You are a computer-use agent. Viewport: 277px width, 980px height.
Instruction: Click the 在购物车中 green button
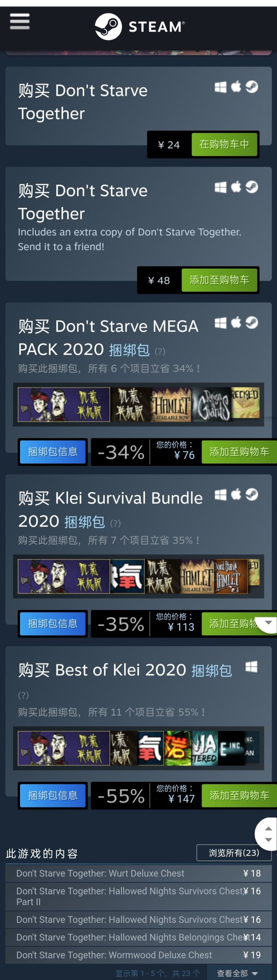coord(224,144)
